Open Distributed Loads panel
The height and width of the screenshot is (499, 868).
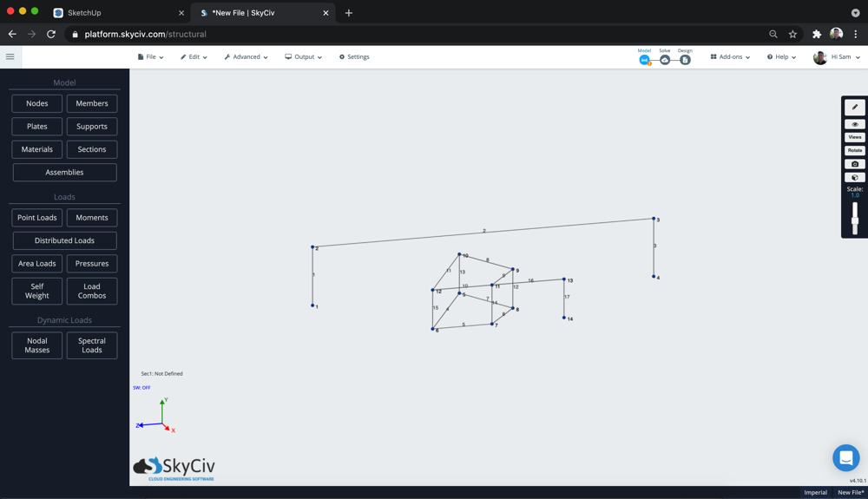[65, 240]
